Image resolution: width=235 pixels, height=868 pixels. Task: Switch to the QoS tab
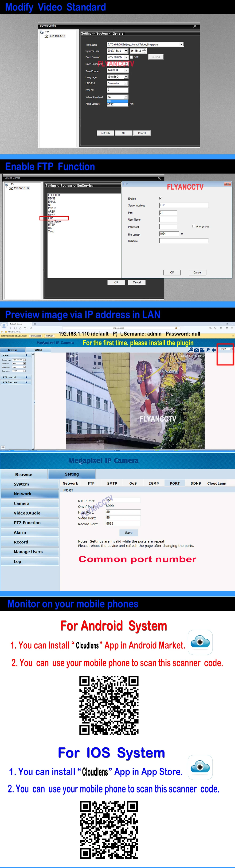pos(133,483)
